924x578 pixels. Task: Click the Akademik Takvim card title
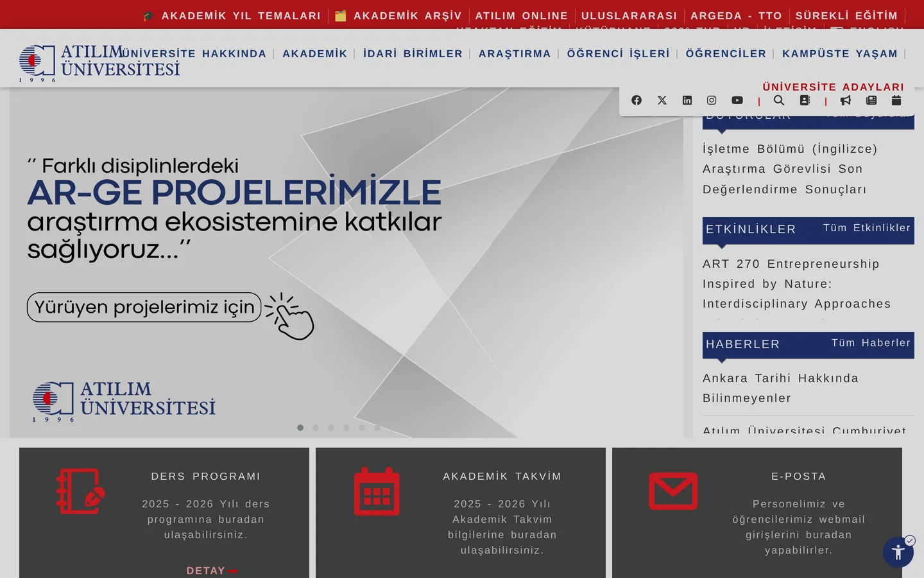coord(502,477)
